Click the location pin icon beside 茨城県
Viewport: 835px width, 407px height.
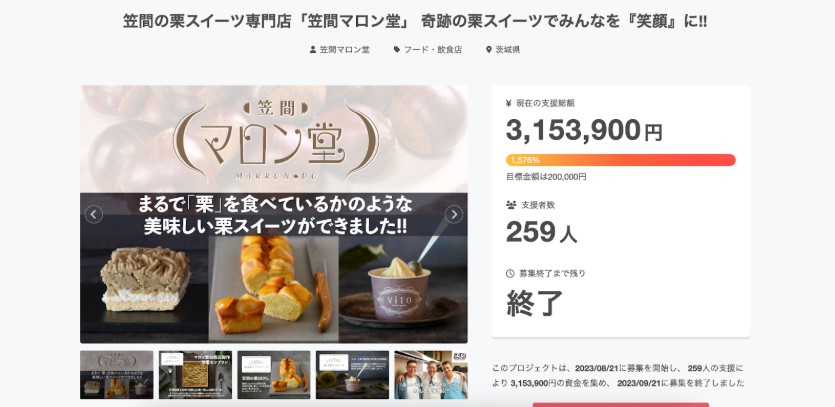tap(489, 50)
